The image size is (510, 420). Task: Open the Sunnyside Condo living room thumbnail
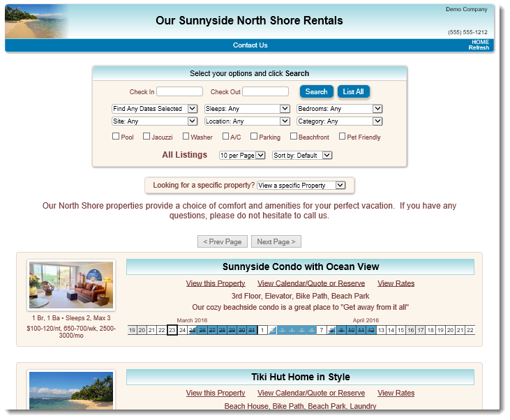71,285
